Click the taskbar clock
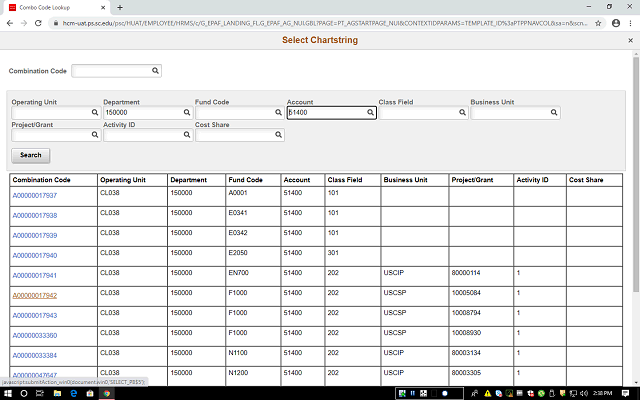The width and height of the screenshot is (640, 400). (x=603, y=393)
